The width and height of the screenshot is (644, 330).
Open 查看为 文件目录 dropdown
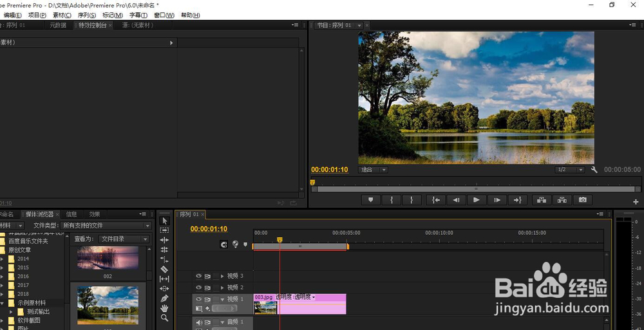(x=124, y=239)
